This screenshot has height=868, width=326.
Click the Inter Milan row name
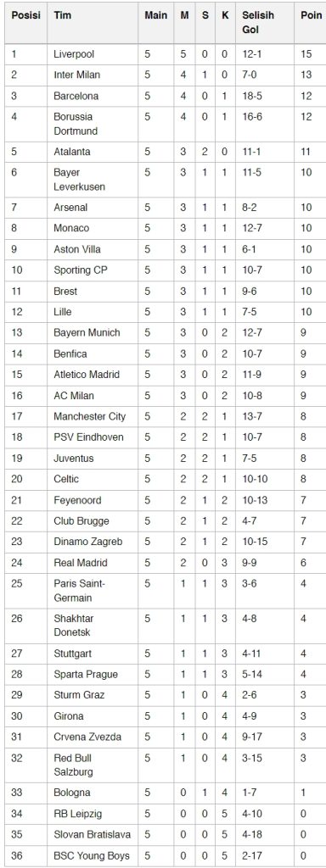pyautogui.click(x=77, y=75)
